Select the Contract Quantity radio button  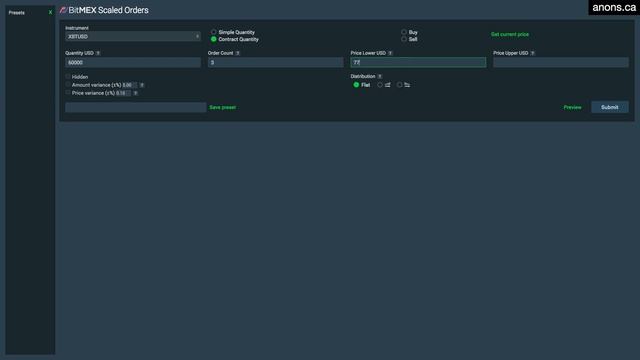coord(213,39)
